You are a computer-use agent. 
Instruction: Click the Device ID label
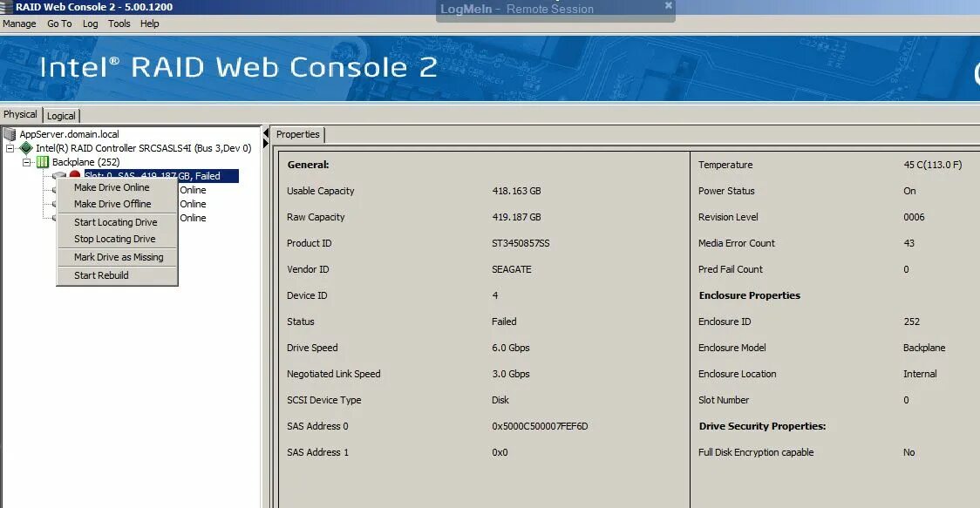(307, 295)
